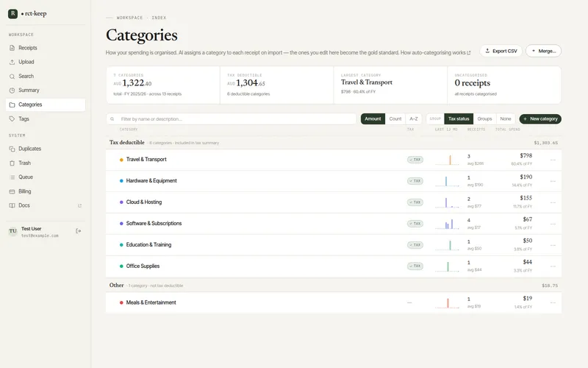Click the TAX badge on Education & Training
588x368 pixels.
[415, 245]
